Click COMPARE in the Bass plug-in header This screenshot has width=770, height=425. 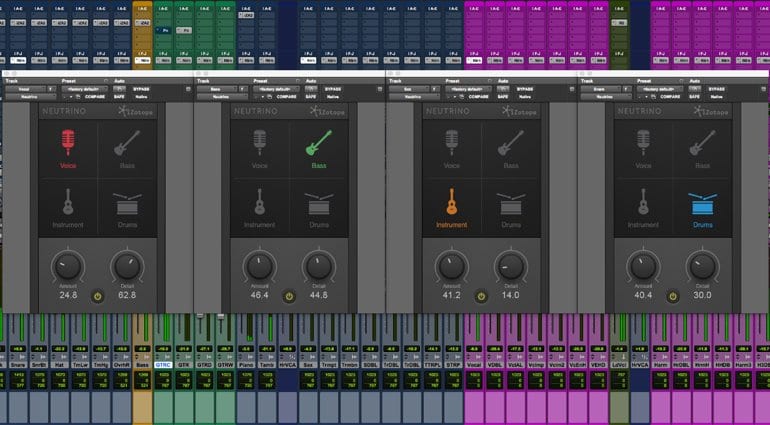point(286,97)
